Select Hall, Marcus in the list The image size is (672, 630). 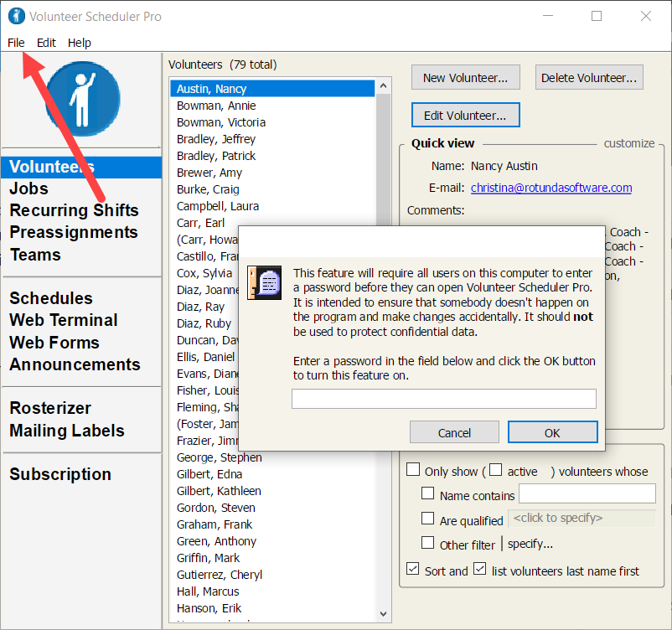pos(272,591)
